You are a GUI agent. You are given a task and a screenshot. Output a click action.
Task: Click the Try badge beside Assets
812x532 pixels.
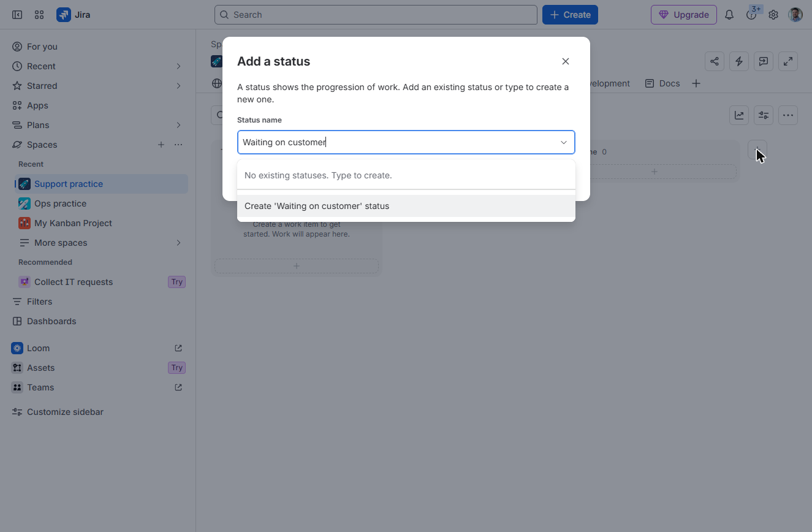(177, 368)
